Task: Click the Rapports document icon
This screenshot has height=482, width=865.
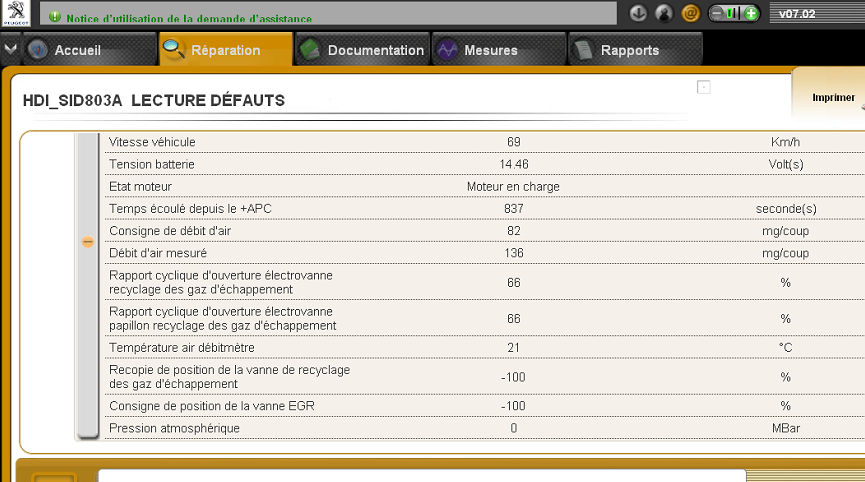Action: [583, 50]
